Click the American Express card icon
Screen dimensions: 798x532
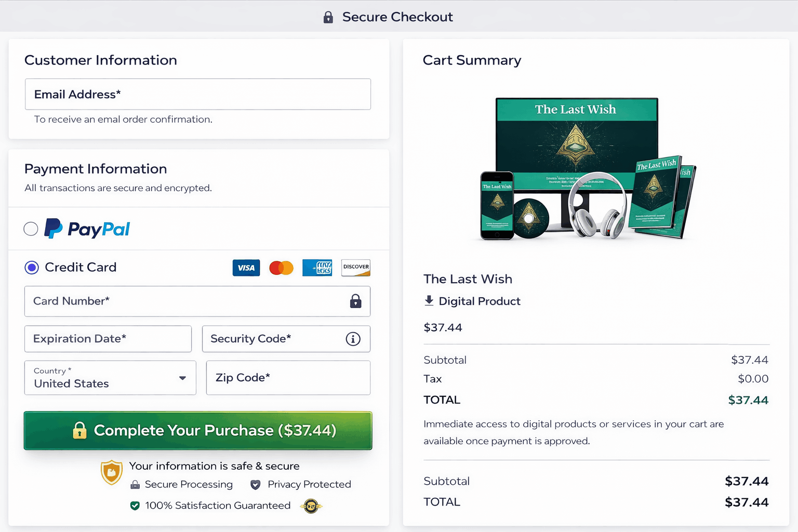click(317, 268)
